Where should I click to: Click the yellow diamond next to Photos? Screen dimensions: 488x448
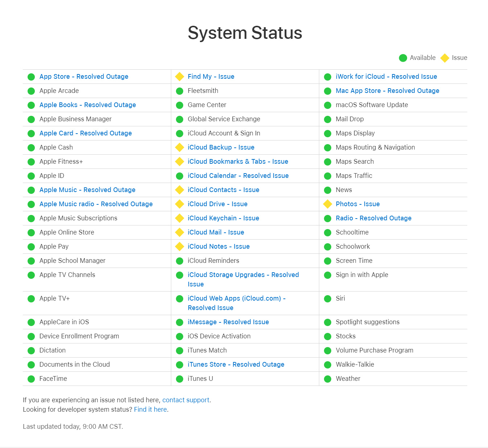(328, 204)
